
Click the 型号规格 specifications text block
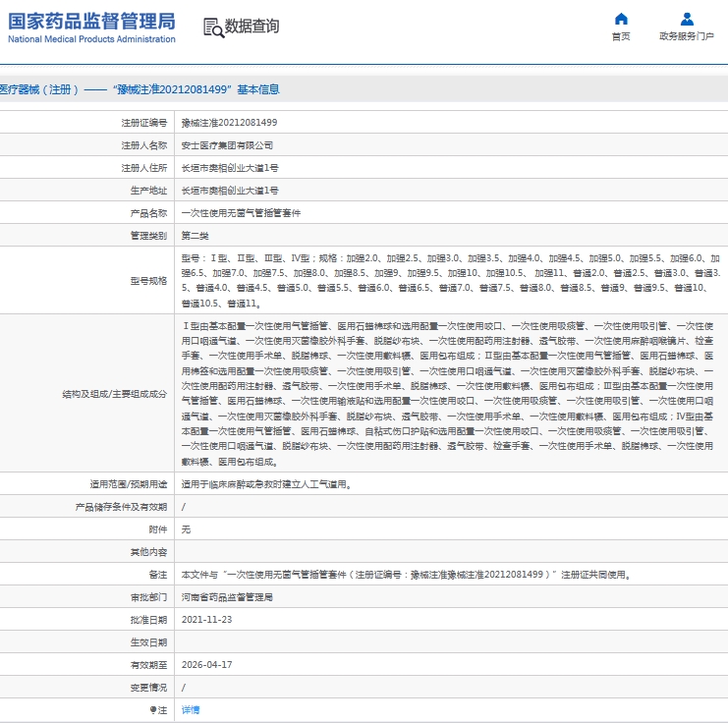tap(450, 281)
